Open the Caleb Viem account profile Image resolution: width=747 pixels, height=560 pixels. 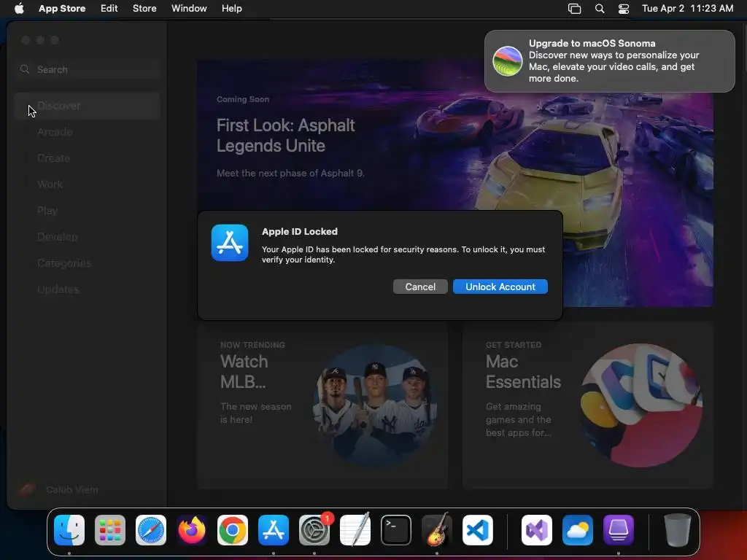[x=58, y=489]
